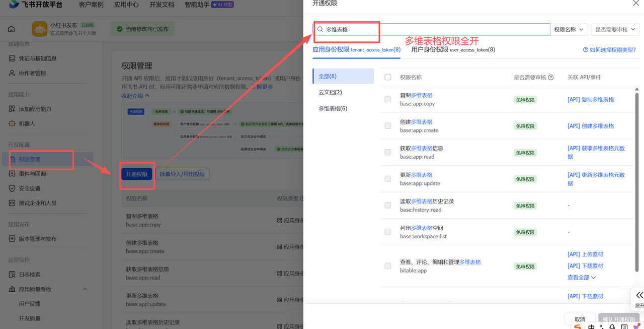644x329 pixels.
Task: Open 应用中心 in top navigation
Action: click(126, 5)
